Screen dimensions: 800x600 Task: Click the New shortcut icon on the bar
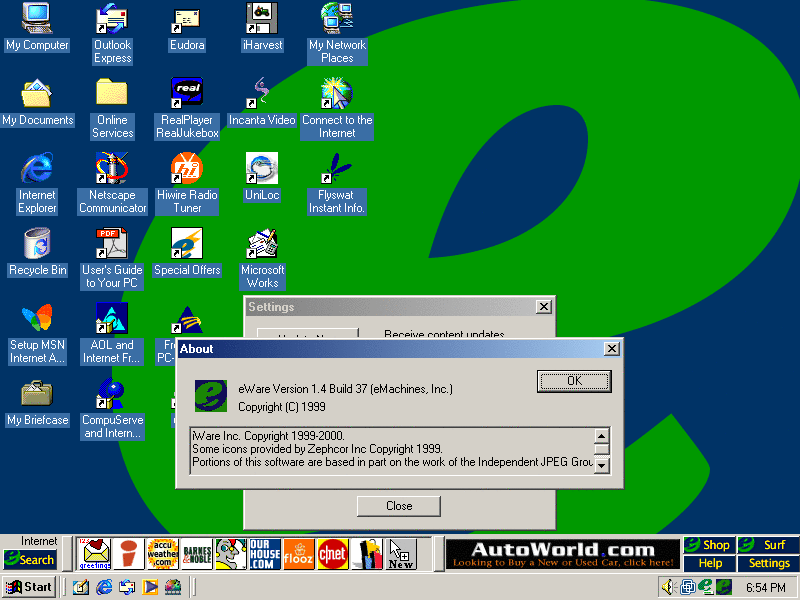401,554
